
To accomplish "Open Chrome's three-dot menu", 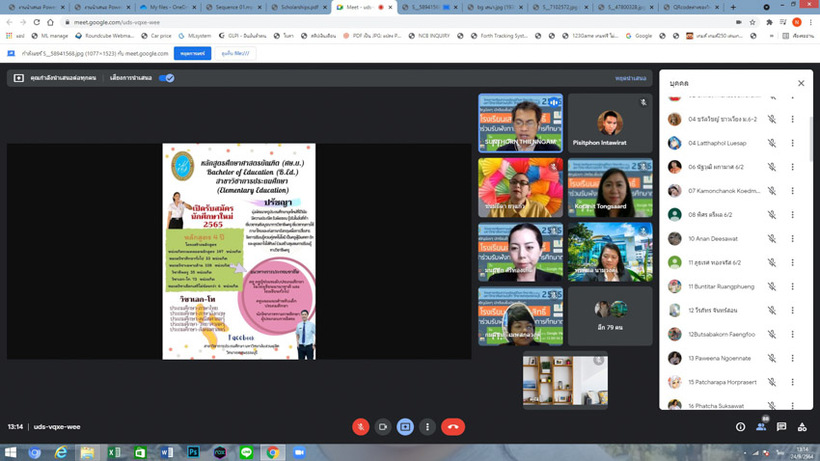I will (x=811, y=22).
